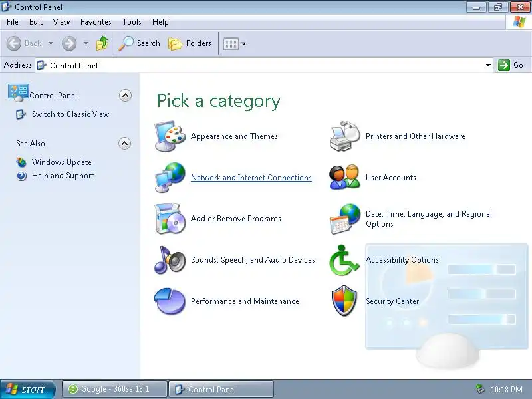Click the Switch to Classic View link
The image size is (532, 399).
click(x=70, y=114)
